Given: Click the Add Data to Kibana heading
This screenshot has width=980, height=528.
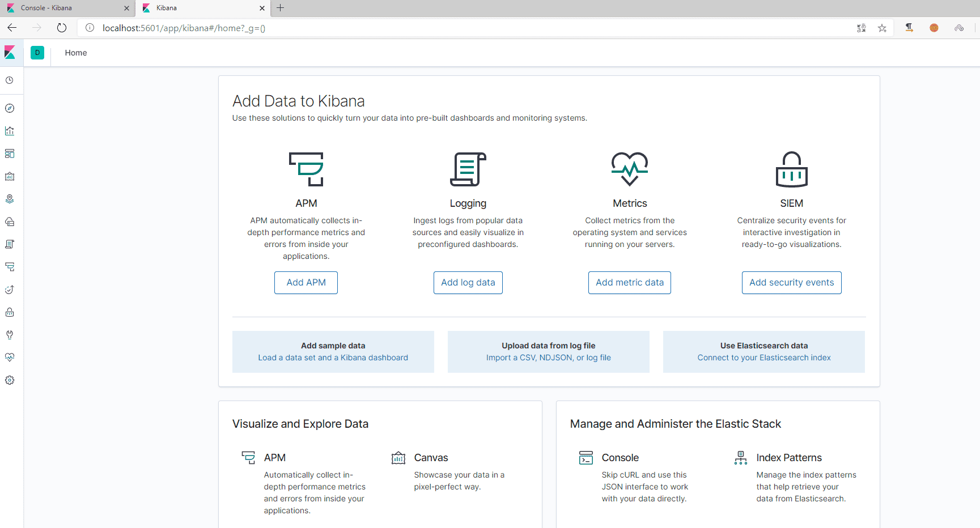Looking at the screenshot, I should (299, 101).
